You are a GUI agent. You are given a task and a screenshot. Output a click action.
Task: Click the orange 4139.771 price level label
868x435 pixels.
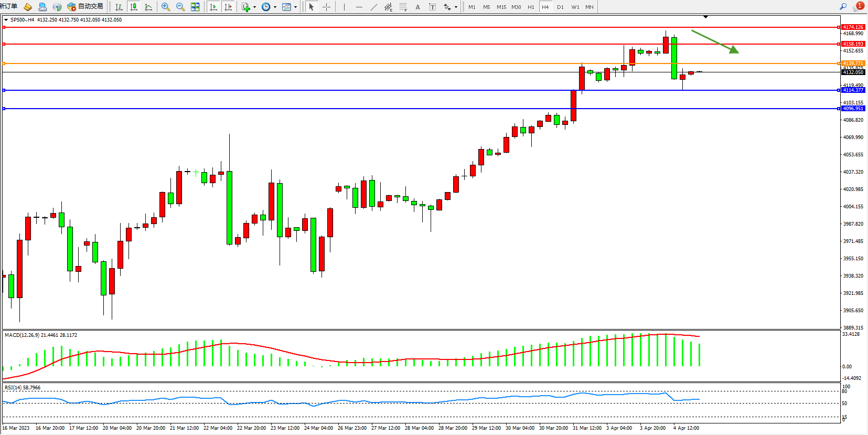pos(853,63)
